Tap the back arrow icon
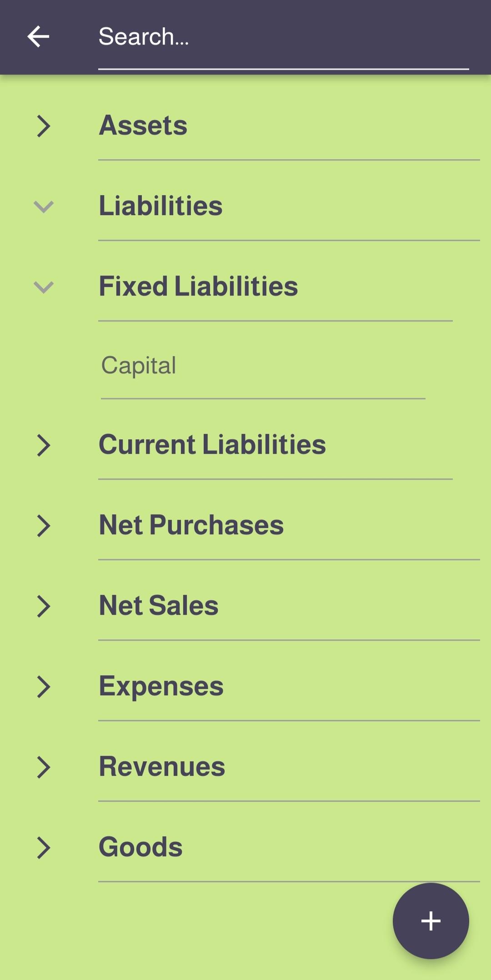 tap(38, 37)
